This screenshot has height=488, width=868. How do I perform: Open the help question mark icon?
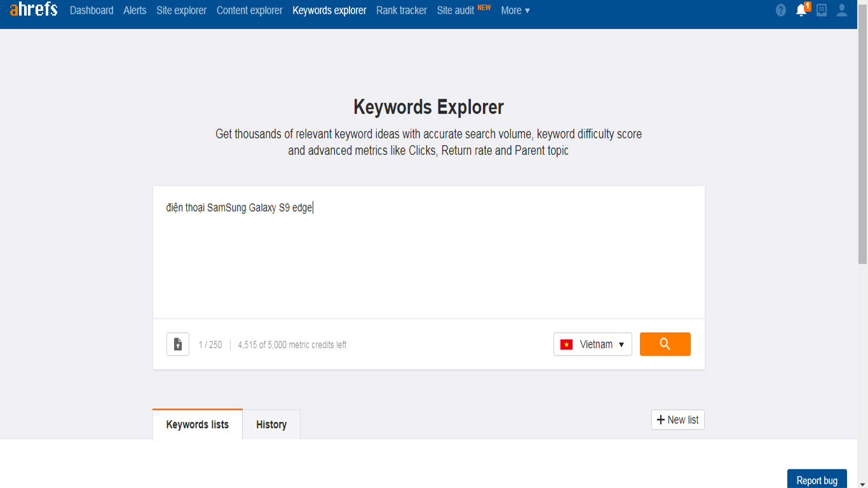[x=781, y=10]
